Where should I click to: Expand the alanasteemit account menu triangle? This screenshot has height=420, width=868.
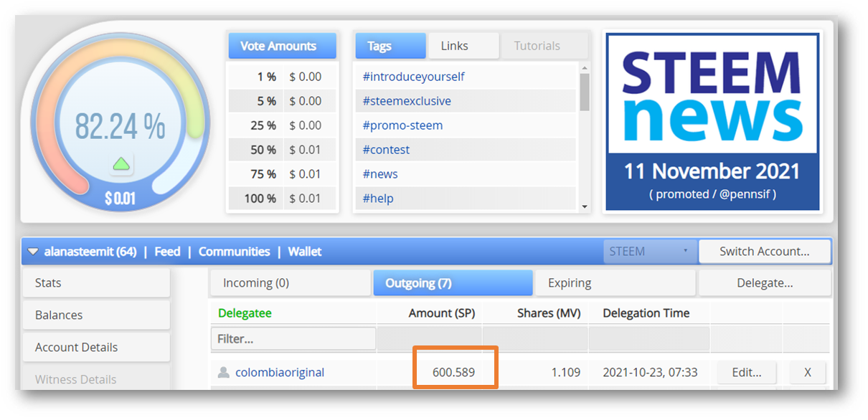33,252
